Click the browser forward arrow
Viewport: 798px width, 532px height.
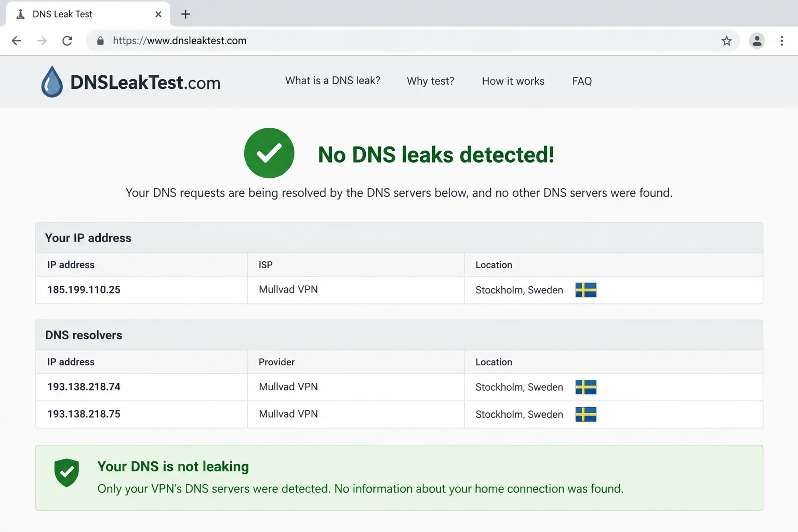(42, 41)
